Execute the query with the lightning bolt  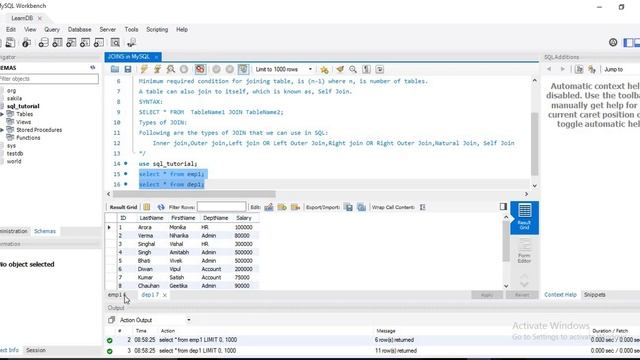point(144,69)
